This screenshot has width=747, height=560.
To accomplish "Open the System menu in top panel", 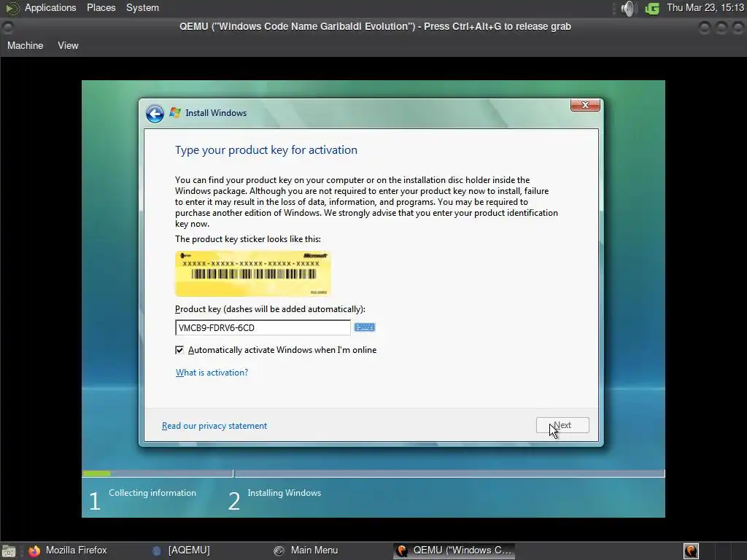I will pos(142,7).
